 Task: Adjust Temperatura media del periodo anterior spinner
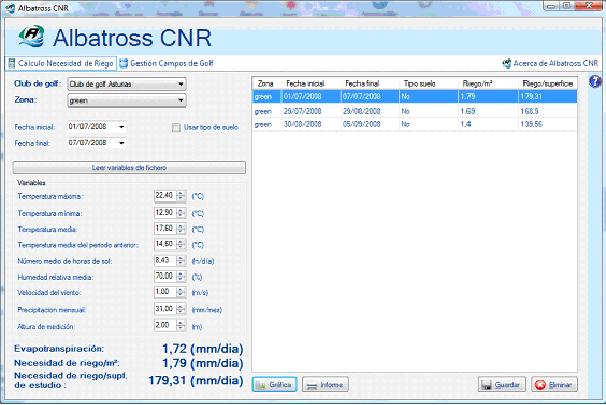(181, 244)
